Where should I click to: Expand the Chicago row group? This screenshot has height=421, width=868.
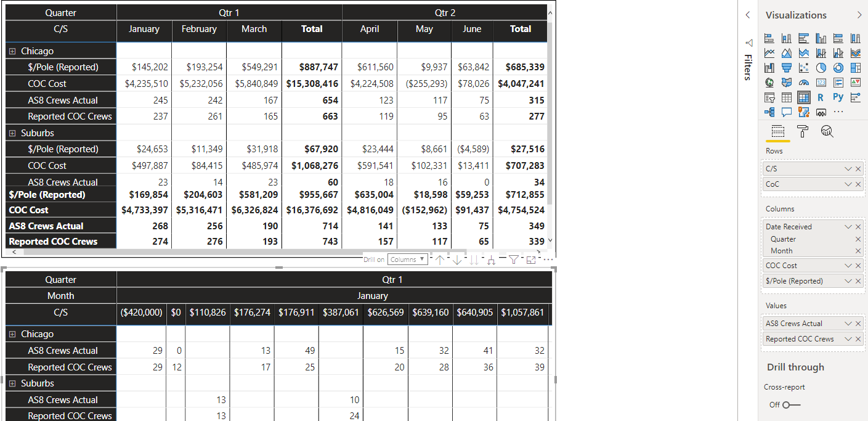[x=12, y=51]
